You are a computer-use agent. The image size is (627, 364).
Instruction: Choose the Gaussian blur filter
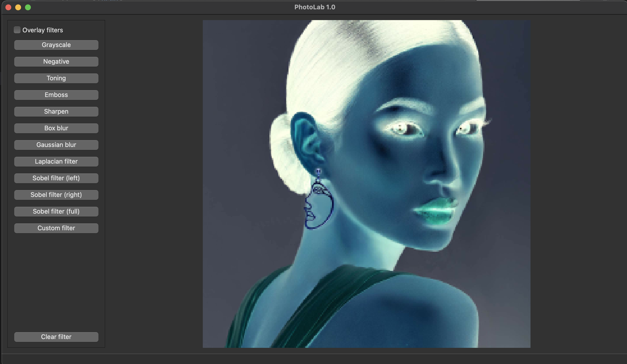point(56,145)
